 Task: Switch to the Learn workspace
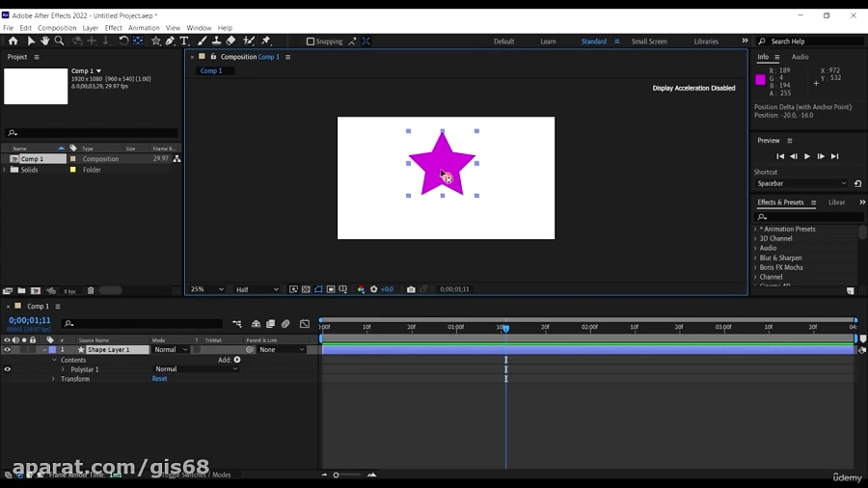coord(548,41)
